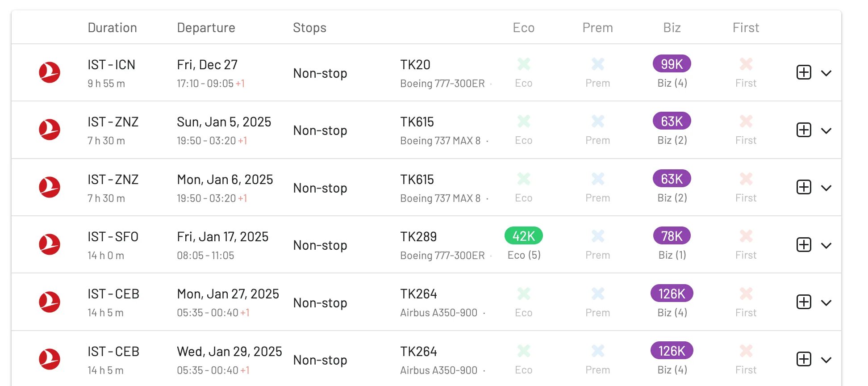Click Turkish Airlines logo on IST-SFO row
Image resolution: width=868 pixels, height=386 pixels.
(x=50, y=244)
